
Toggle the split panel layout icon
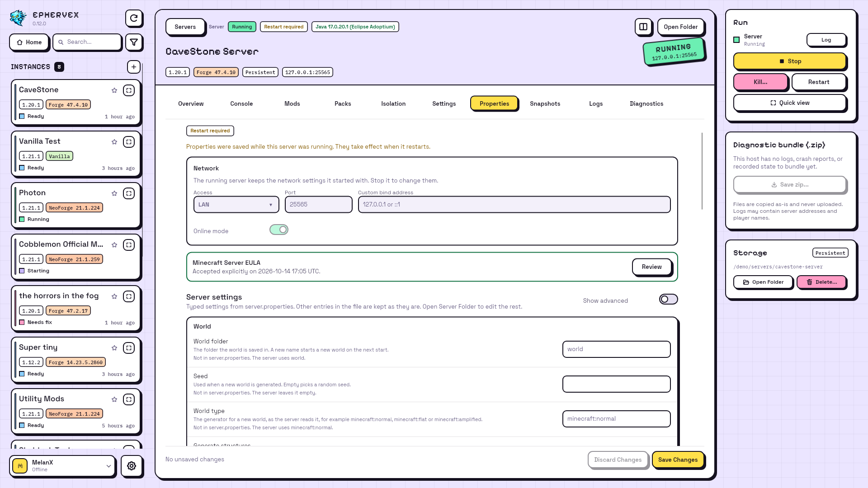coord(643,27)
